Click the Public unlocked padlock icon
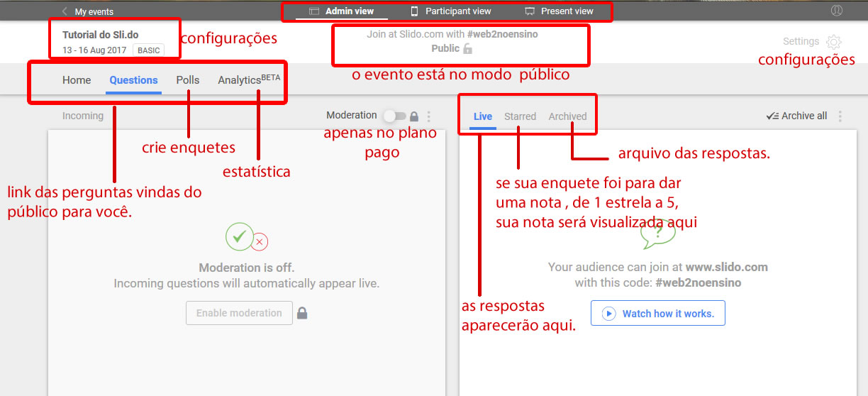The height and width of the screenshot is (396, 868). point(467,49)
